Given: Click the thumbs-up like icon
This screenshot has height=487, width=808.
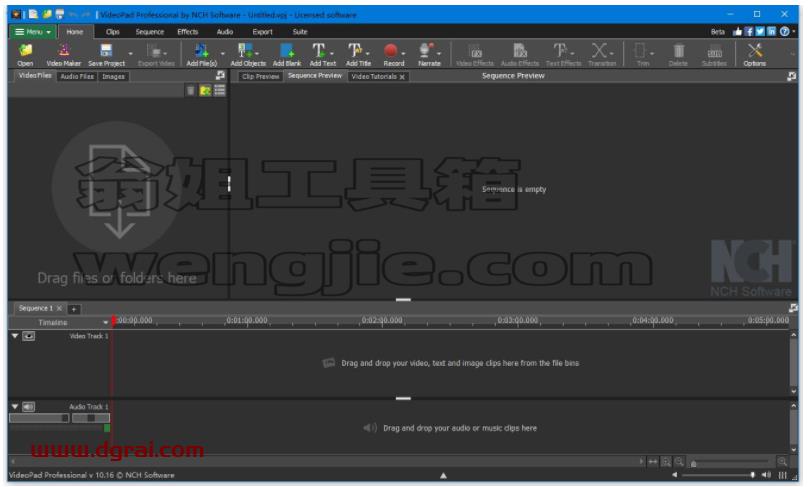Looking at the screenshot, I should (x=738, y=31).
